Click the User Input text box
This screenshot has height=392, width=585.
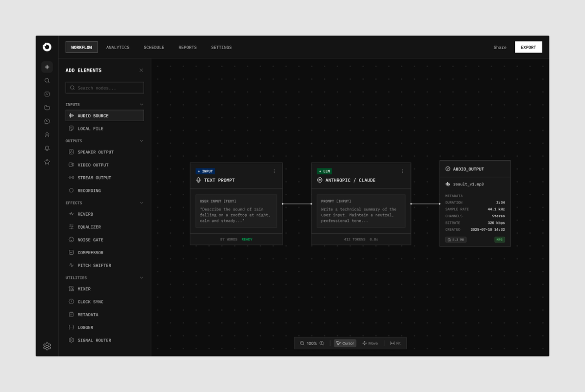pyautogui.click(x=236, y=211)
